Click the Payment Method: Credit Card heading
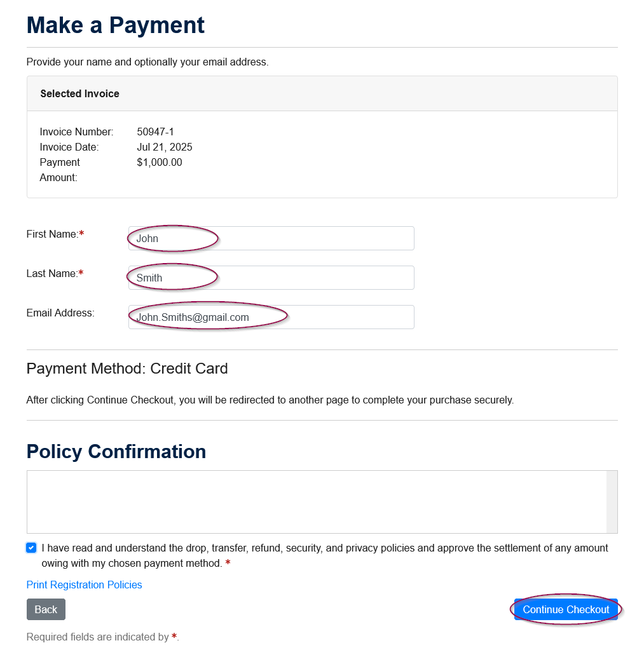 pyautogui.click(x=127, y=369)
